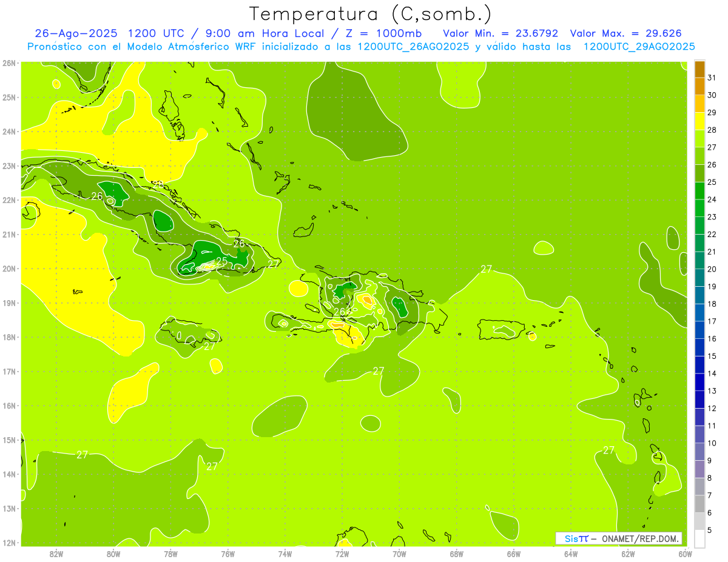Click the '70W' longitude axis label
Image resolution: width=728 pixels, height=562 pixels.
(399, 554)
